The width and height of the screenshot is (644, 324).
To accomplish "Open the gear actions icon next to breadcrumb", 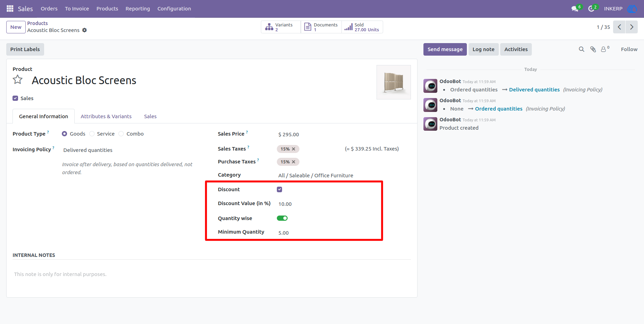I will [x=84, y=30].
